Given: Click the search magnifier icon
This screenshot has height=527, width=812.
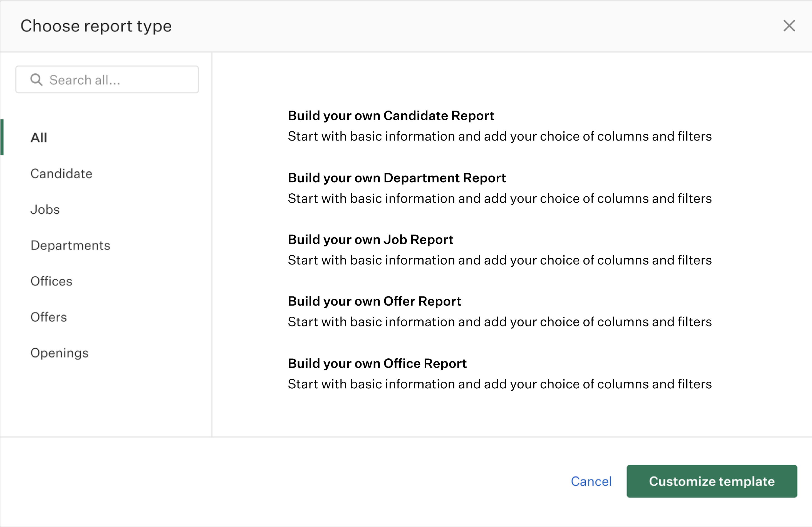Looking at the screenshot, I should pos(37,79).
